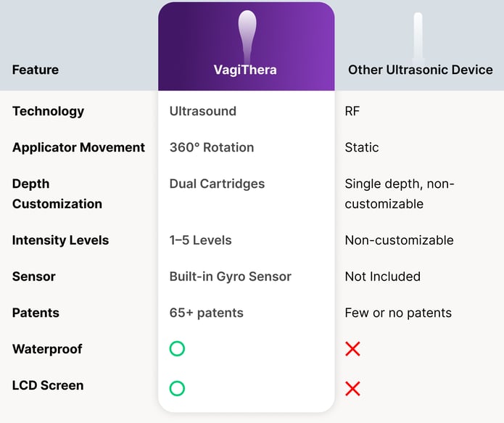The width and height of the screenshot is (504, 423).
Task: Click the red X in the LCD Screen row
Action: 352,389
